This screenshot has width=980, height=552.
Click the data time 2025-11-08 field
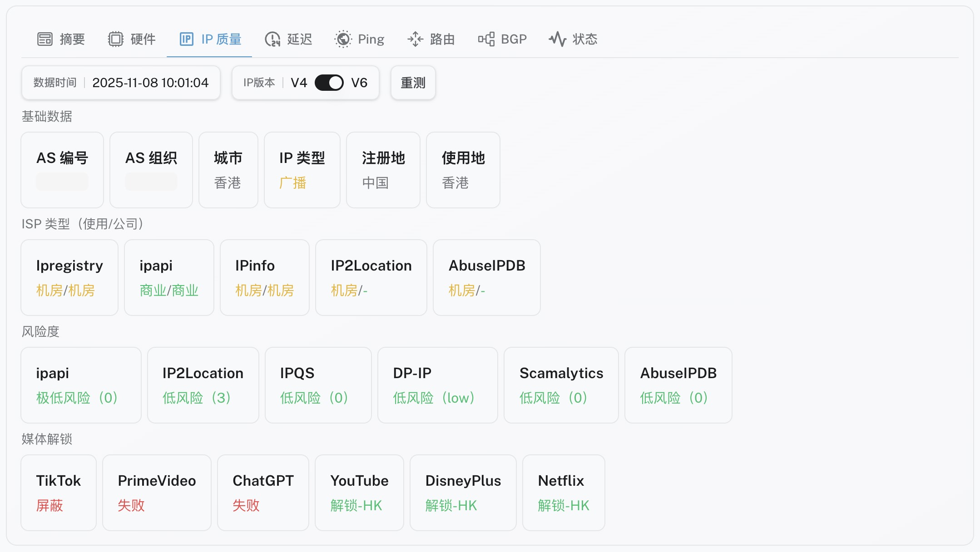(150, 83)
